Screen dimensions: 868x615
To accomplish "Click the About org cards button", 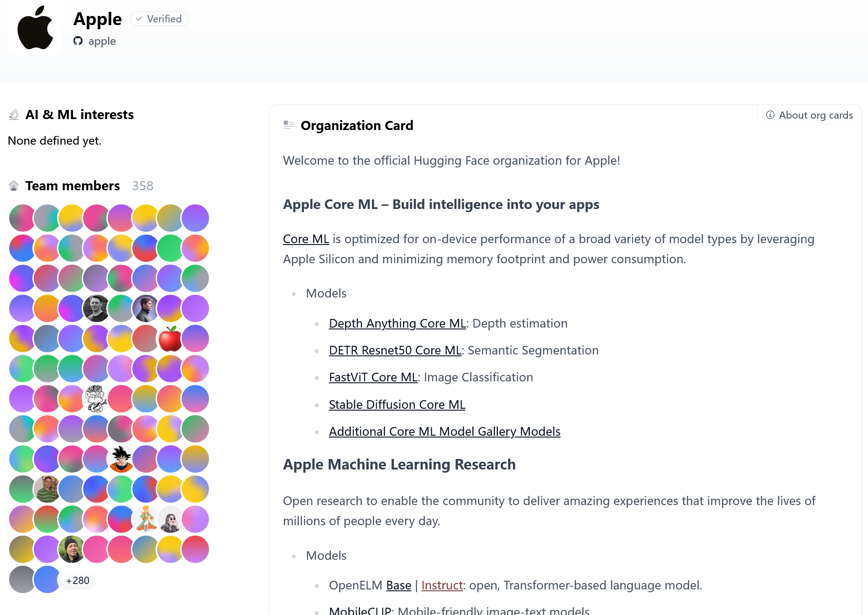I will [809, 115].
